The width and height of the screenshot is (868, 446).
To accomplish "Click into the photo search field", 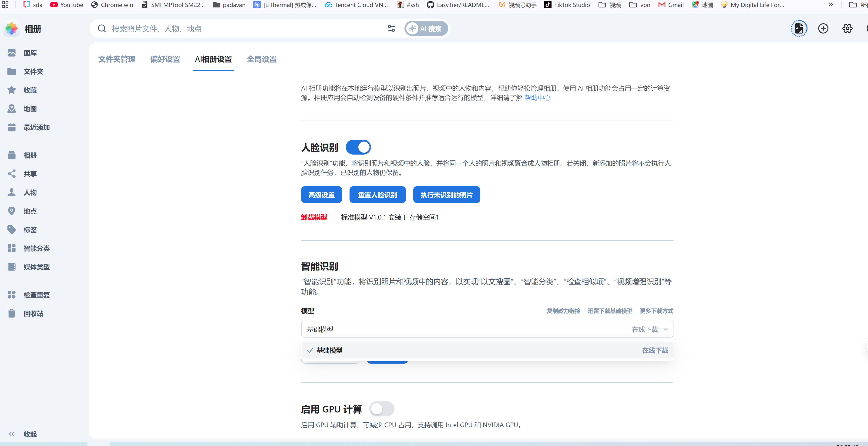I will point(236,29).
